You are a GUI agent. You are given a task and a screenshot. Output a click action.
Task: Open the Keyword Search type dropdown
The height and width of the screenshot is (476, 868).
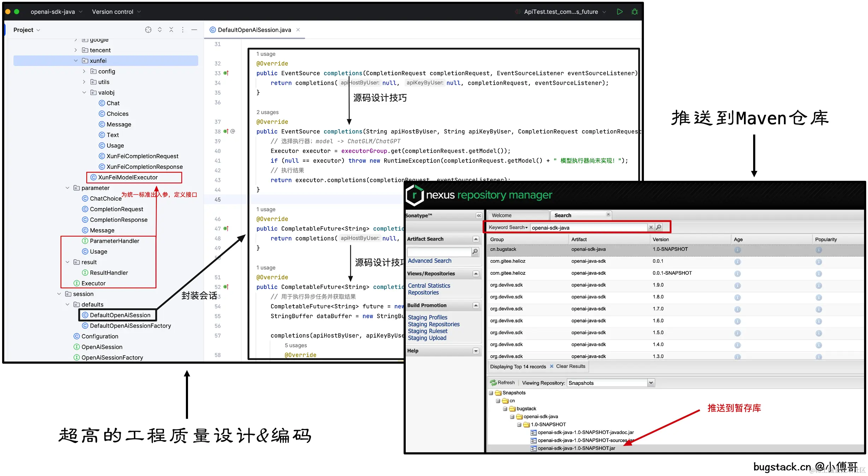[508, 227]
